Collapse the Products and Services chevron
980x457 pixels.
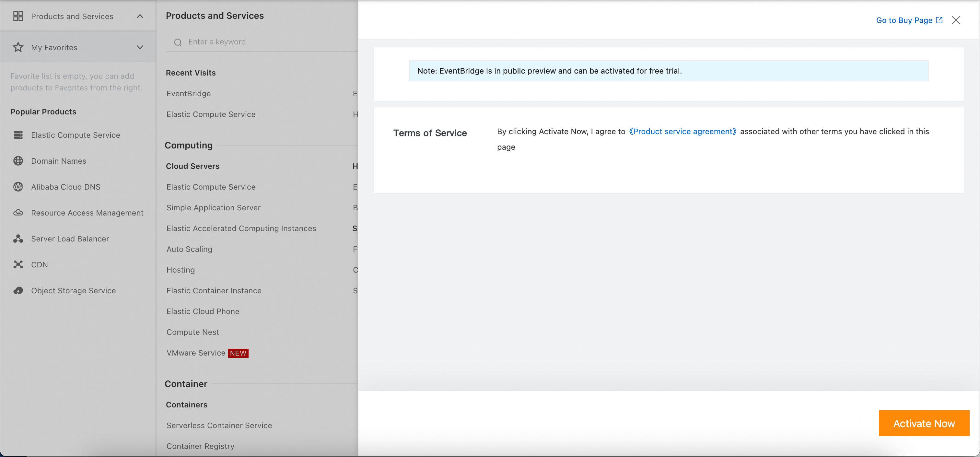pos(140,16)
